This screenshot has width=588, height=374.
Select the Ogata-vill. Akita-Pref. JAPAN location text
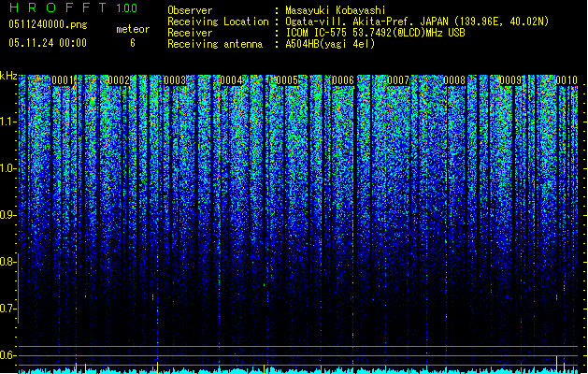[x=417, y=22]
